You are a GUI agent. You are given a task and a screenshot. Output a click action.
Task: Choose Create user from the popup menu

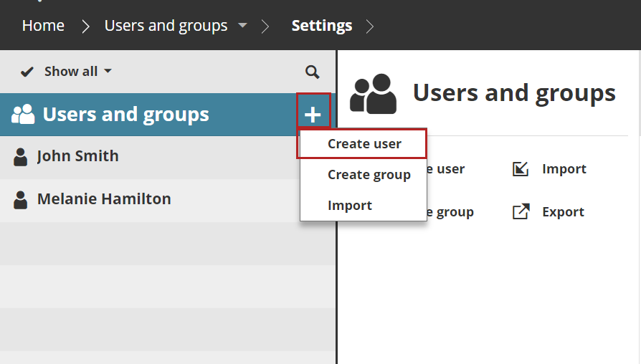click(364, 143)
